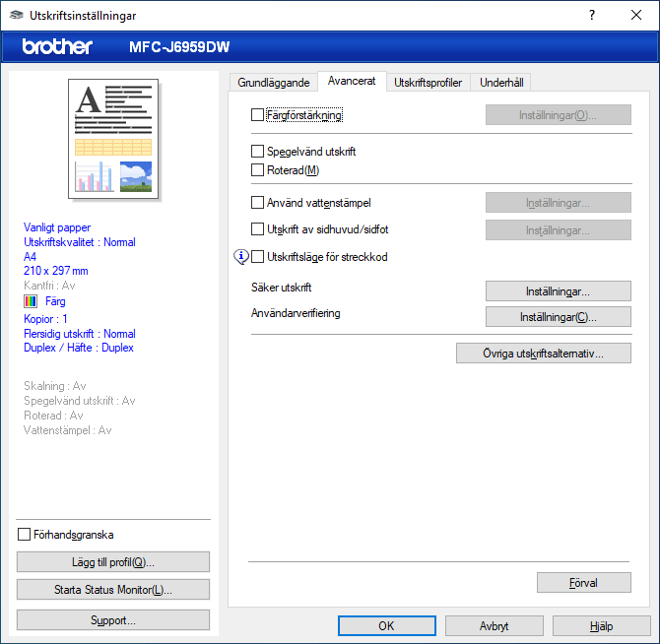Viewport: 660px width, 644px height.
Task: Click the 'Användarverifiering' label
Action: tap(296, 313)
